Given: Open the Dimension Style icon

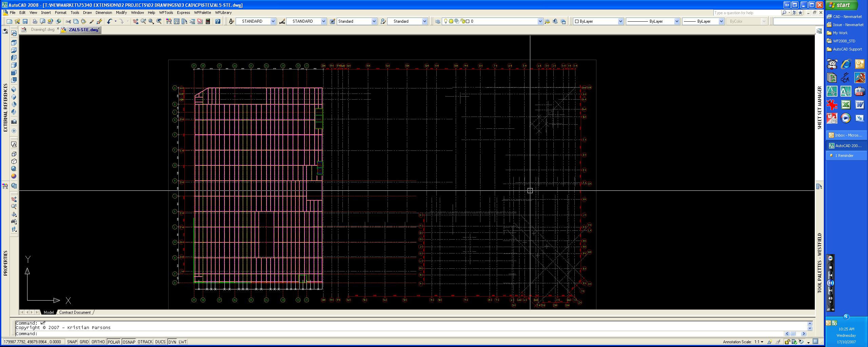Looking at the screenshot, I should 282,21.
